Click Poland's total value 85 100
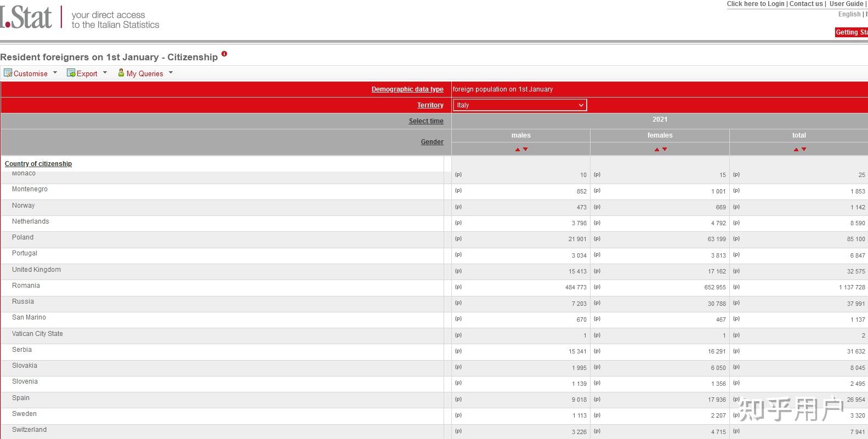 (x=856, y=239)
